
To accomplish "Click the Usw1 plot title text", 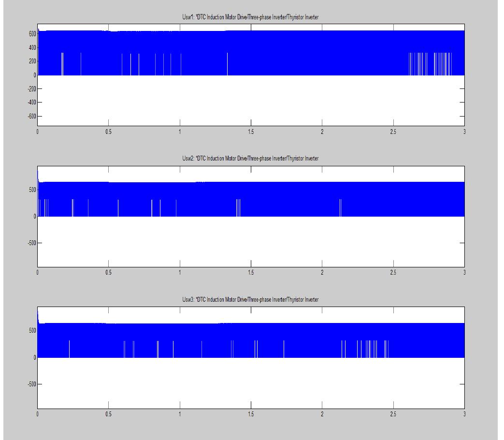I will pos(251,17).
